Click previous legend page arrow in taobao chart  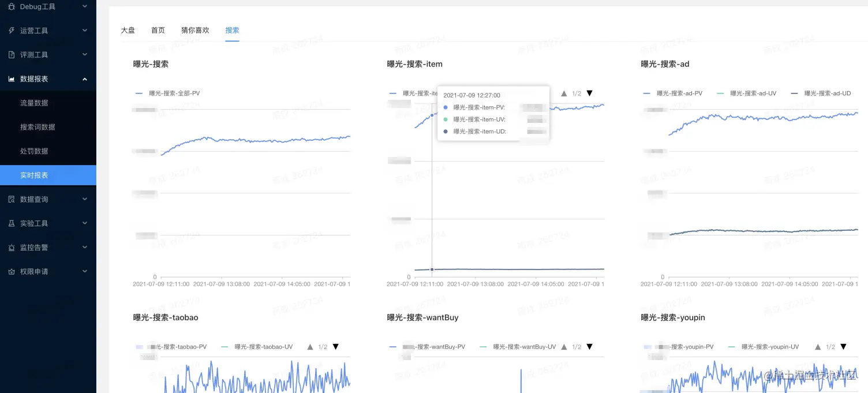[x=310, y=347]
